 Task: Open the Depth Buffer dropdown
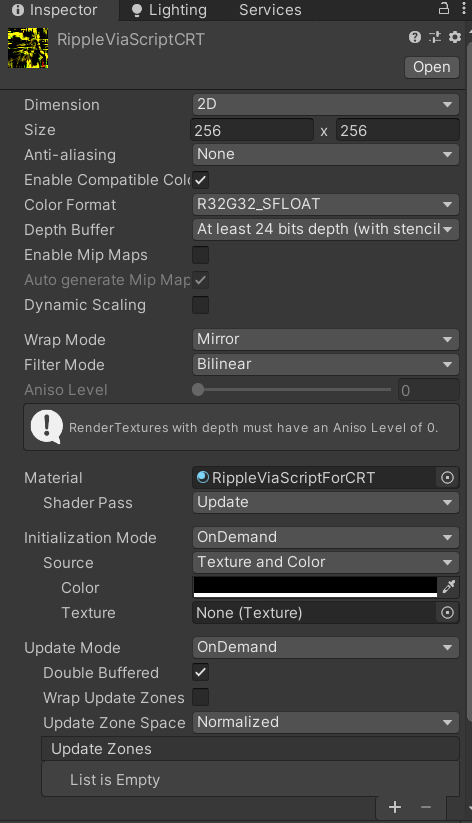click(x=326, y=229)
